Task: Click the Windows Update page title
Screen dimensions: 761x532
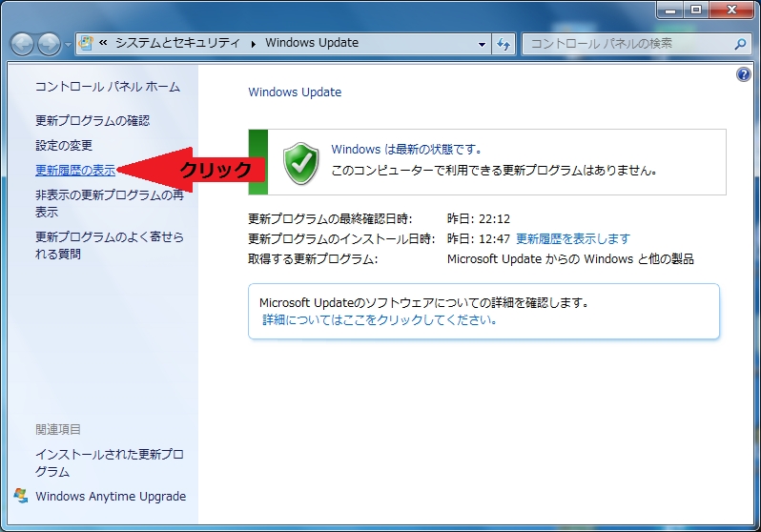Action: 295,92
